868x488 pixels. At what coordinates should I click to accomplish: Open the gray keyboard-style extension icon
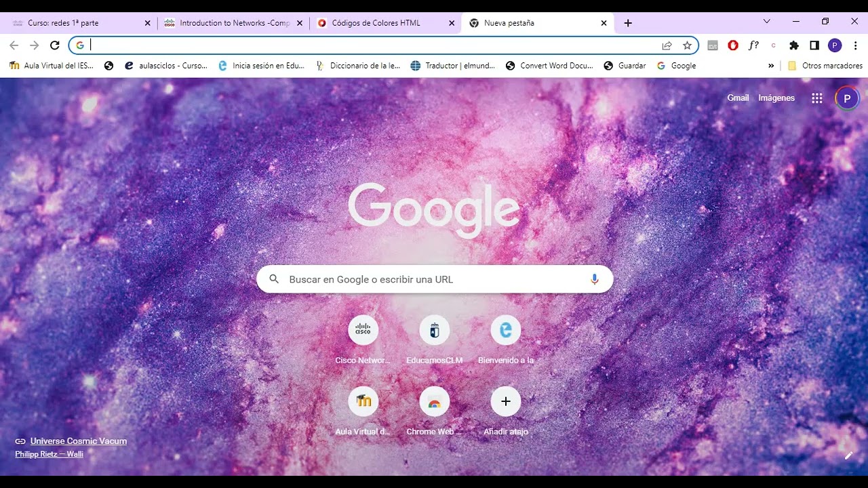coord(713,45)
